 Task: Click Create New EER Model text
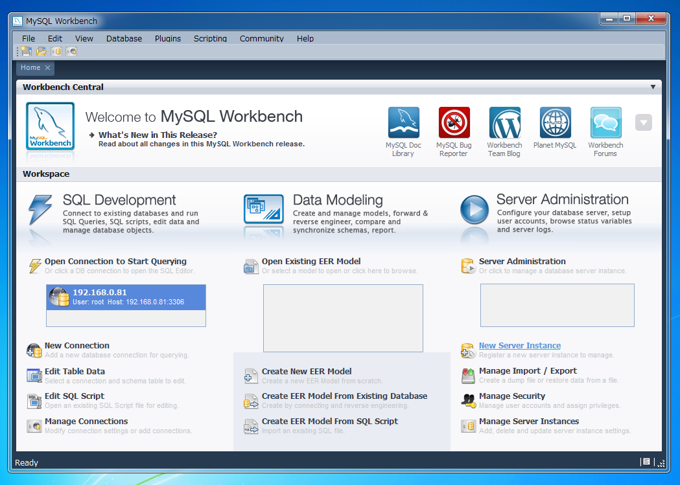click(307, 371)
